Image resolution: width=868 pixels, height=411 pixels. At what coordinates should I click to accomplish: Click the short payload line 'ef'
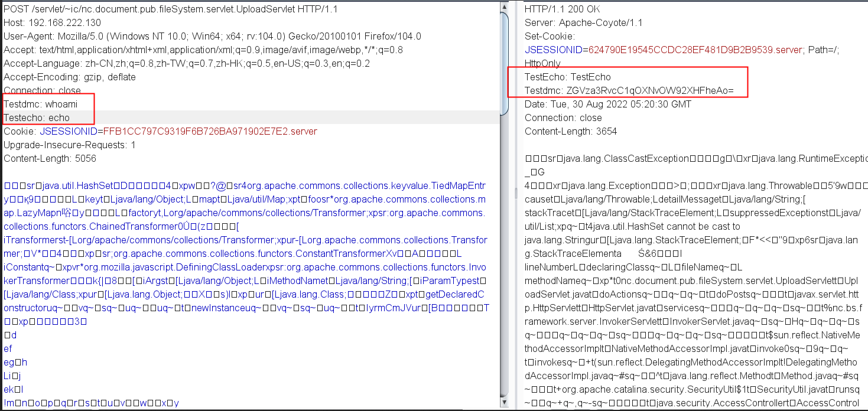pos(8,348)
